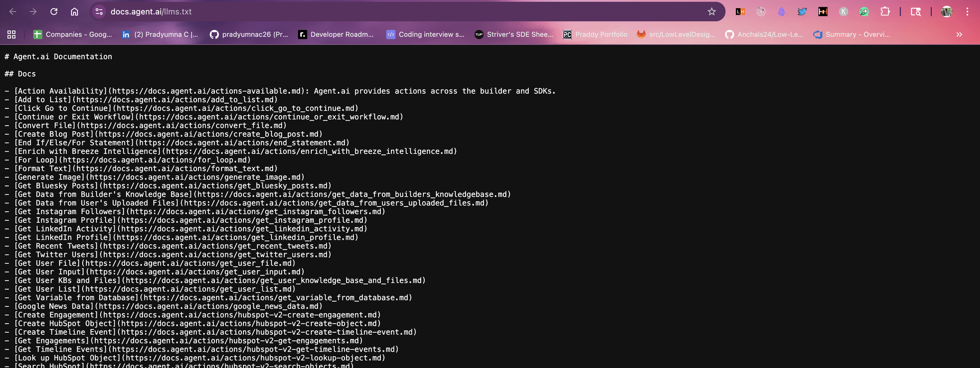Click the Get Twitter Users line
This screenshot has height=368, width=980.
168,255
